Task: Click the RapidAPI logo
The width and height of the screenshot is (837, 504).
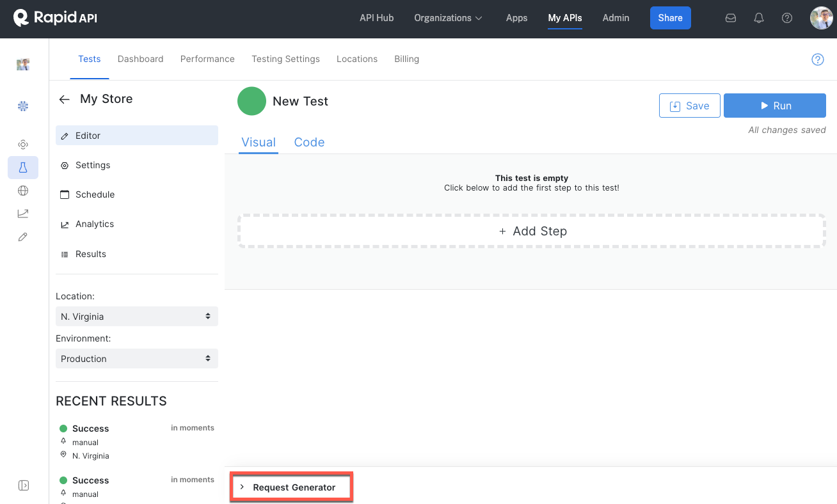Action: coord(55,18)
